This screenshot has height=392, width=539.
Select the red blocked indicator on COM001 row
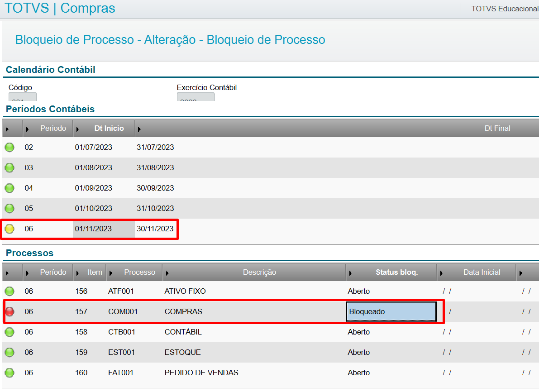[x=10, y=311]
